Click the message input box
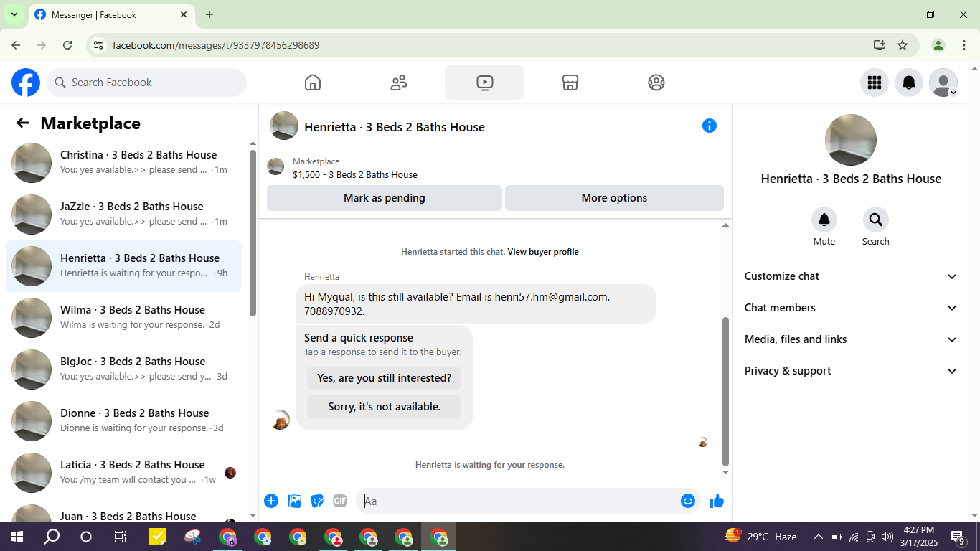The image size is (980, 551). point(519,501)
